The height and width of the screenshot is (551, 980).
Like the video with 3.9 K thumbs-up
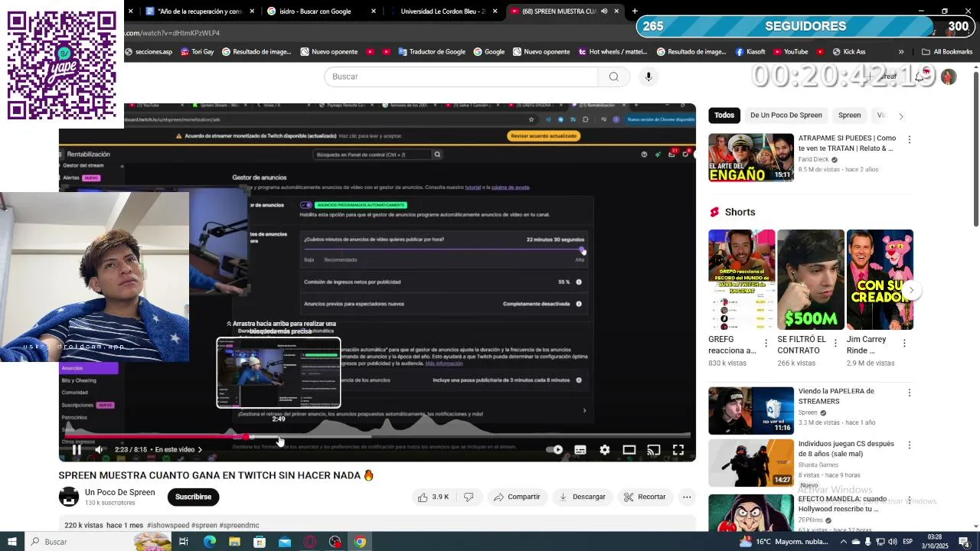point(433,497)
